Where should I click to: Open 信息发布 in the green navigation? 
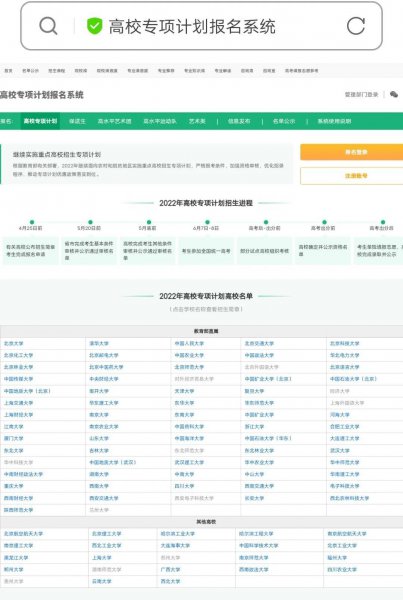click(239, 121)
